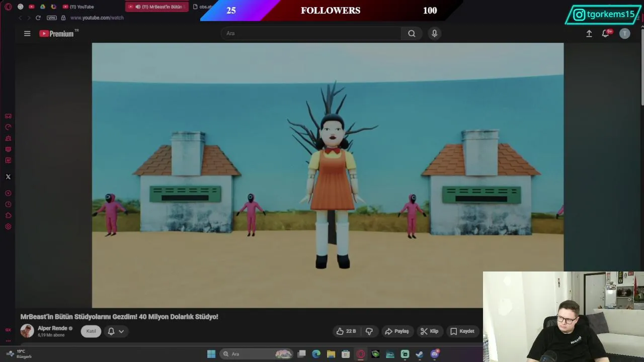644x362 pixels.
Task: Save video with Kaydet button
Action: pyautogui.click(x=462, y=331)
